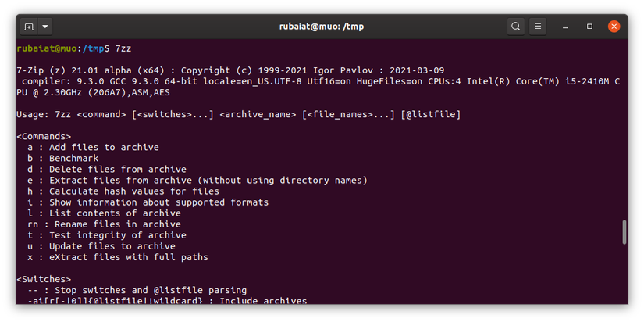Close the terminal window

coord(614,27)
